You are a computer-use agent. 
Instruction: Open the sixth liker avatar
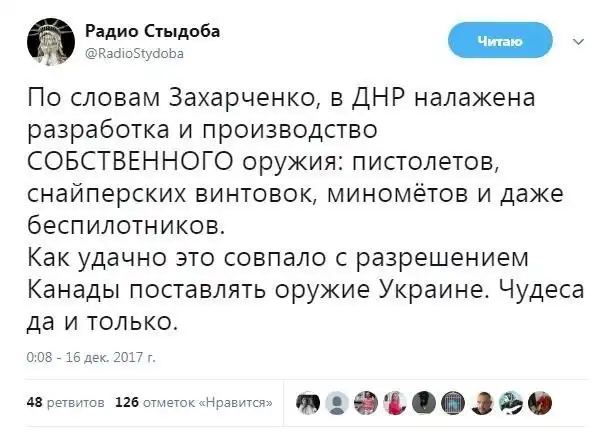[453, 402]
